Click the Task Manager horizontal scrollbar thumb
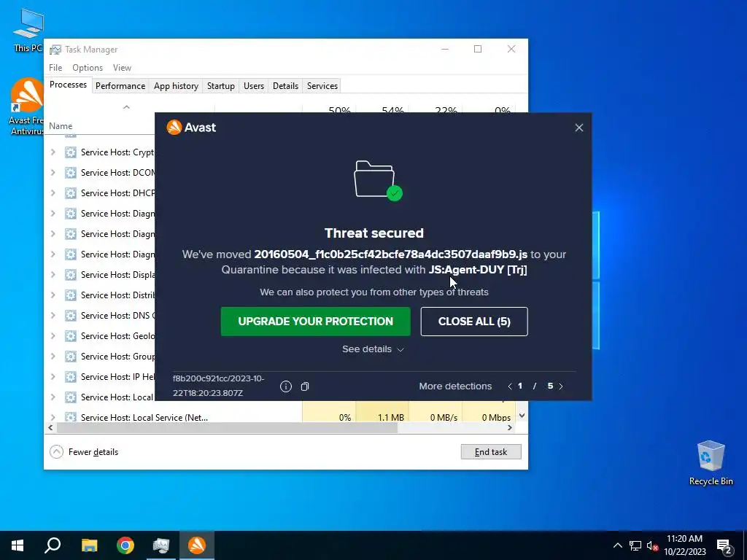747x560 pixels. click(227, 427)
